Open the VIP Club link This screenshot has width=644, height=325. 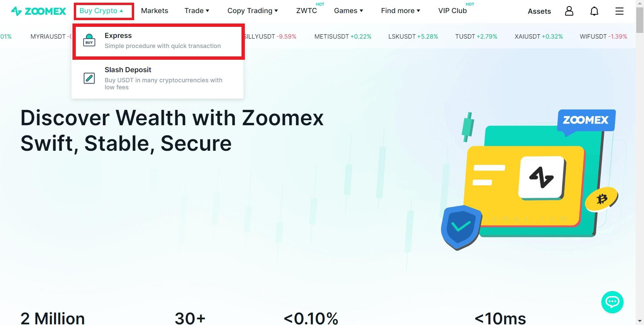pos(452,11)
